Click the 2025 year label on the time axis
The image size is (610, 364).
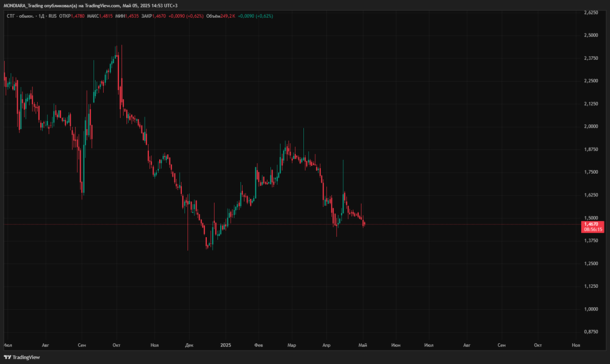[x=226, y=345]
